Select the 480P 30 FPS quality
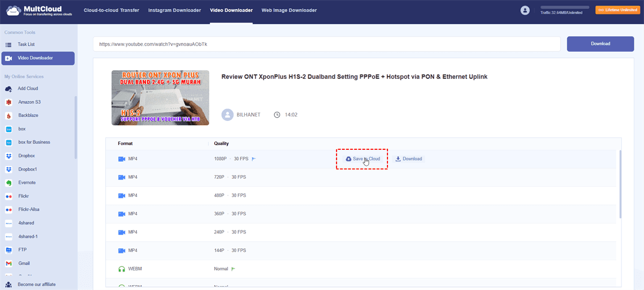Viewport: 644px width, 290px height. click(230, 195)
